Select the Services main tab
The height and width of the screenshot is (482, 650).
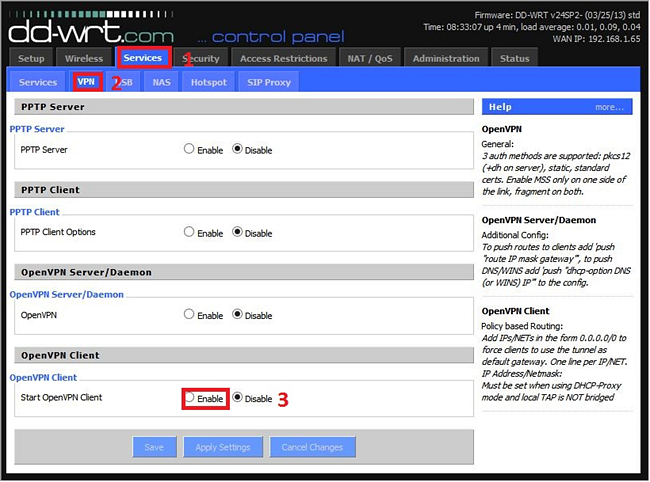tap(143, 58)
